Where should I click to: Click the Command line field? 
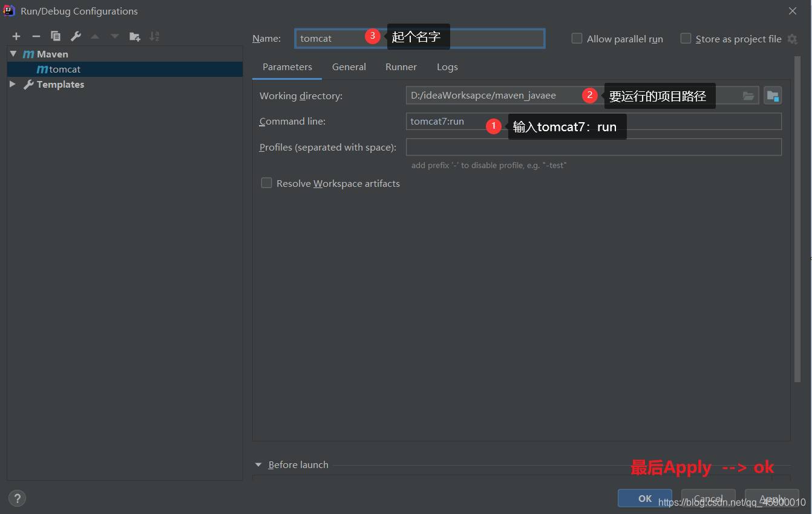[594, 121]
